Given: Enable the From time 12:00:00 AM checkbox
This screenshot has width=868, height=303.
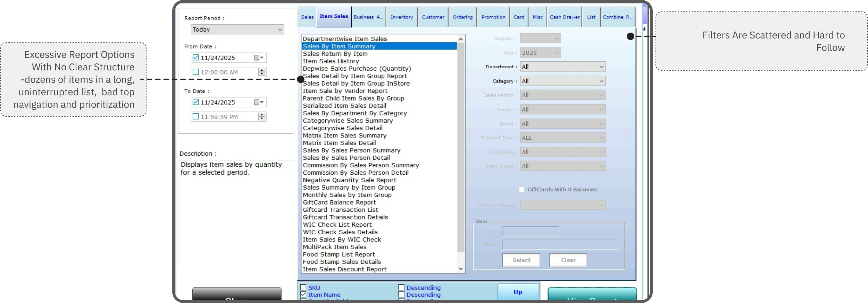Looking at the screenshot, I should tap(196, 72).
